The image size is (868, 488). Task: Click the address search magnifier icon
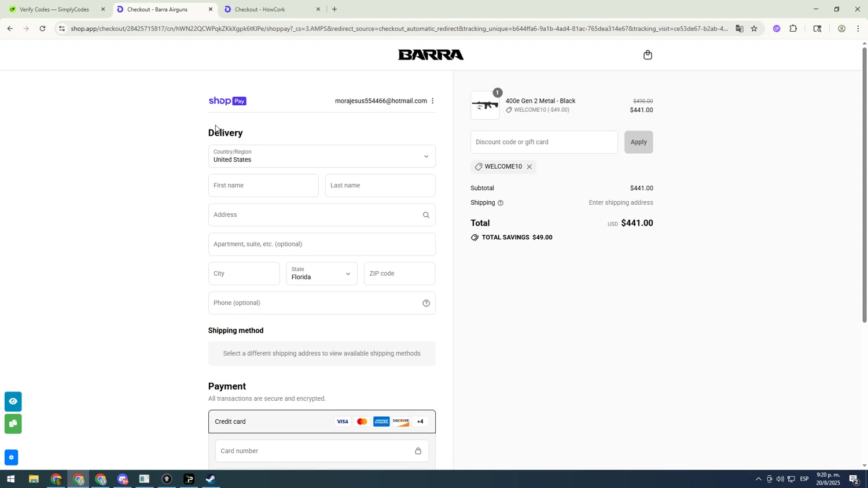426,215
